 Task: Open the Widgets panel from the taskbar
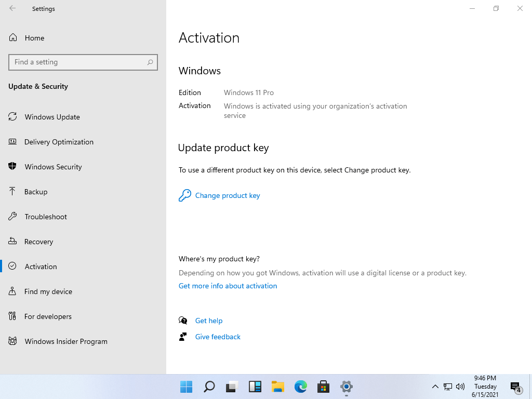coord(255,387)
